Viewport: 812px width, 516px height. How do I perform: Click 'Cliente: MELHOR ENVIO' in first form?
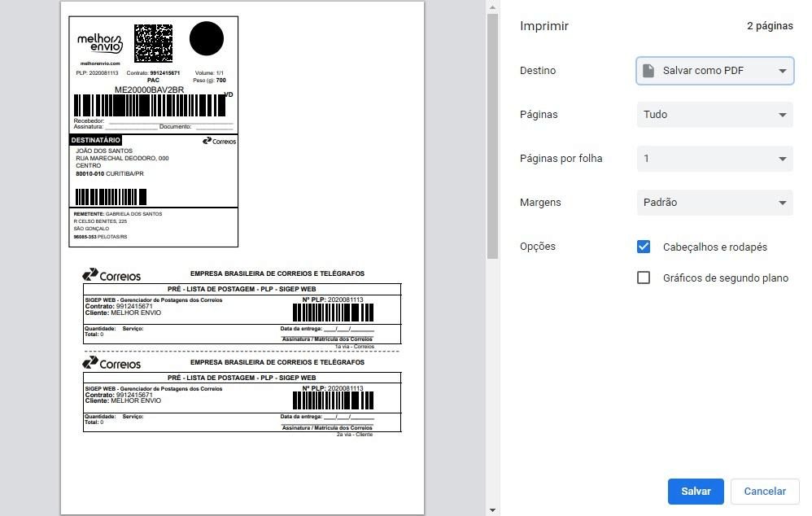point(123,313)
